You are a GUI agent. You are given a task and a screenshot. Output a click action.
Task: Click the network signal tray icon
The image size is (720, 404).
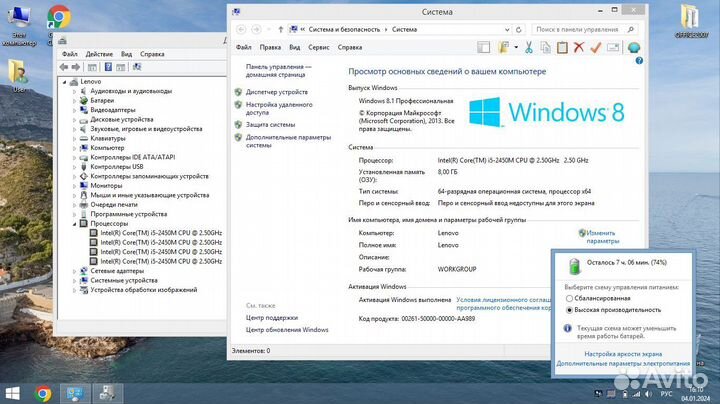636,394
